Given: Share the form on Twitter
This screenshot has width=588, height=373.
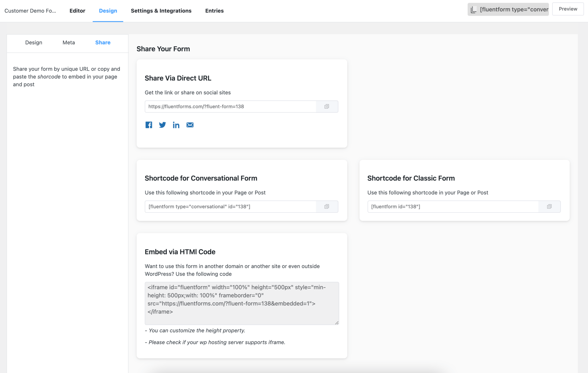Looking at the screenshot, I should [x=163, y=125].
